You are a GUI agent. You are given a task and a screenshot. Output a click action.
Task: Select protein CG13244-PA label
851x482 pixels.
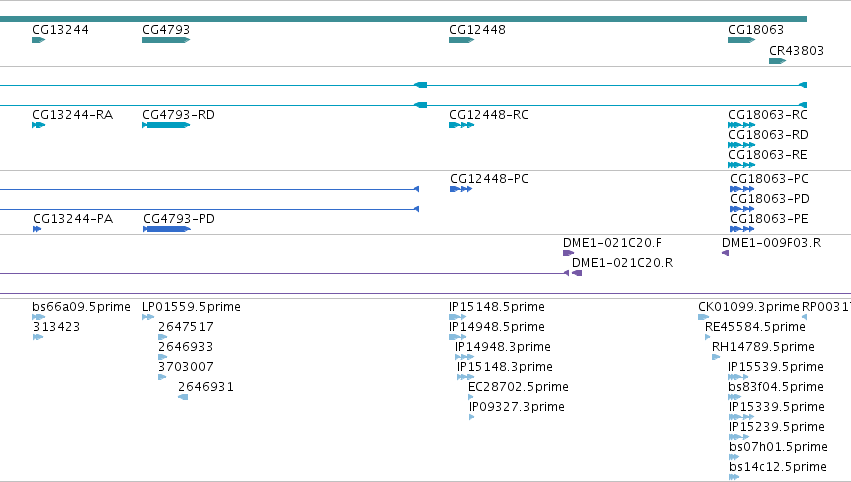[x=73, y=219]
